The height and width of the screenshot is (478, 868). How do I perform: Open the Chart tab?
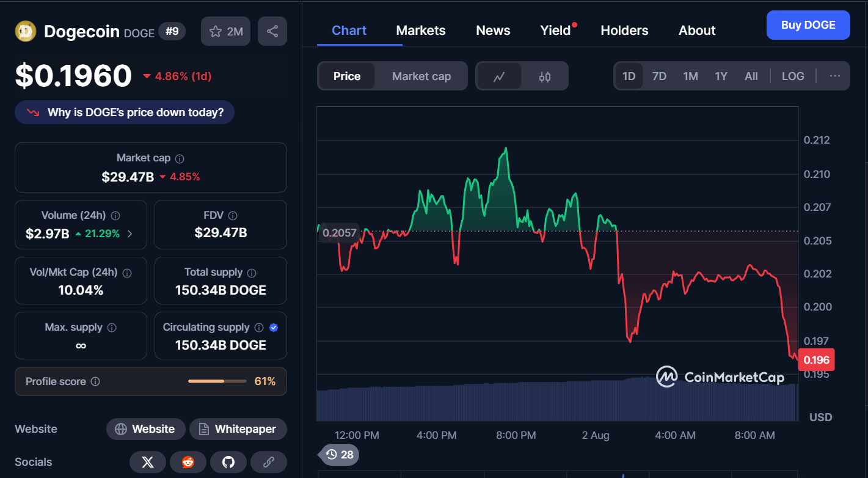[x=349, y=31]
